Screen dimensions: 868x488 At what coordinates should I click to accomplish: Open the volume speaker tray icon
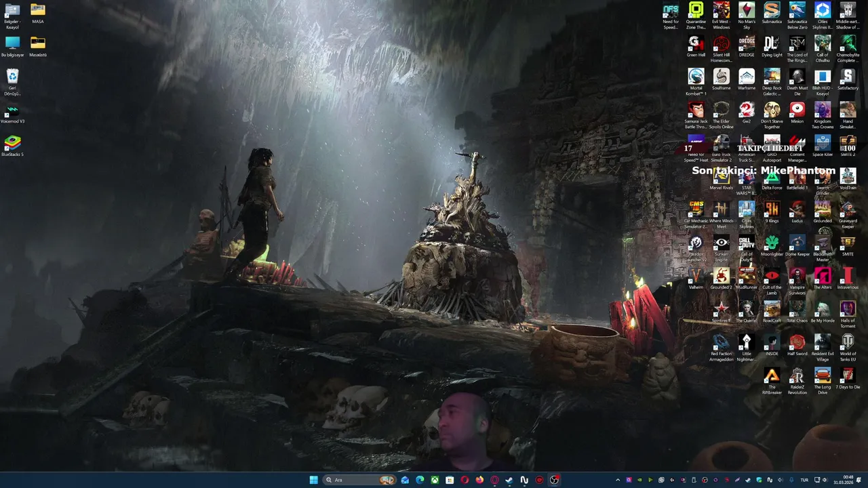[x=825, y=480]
